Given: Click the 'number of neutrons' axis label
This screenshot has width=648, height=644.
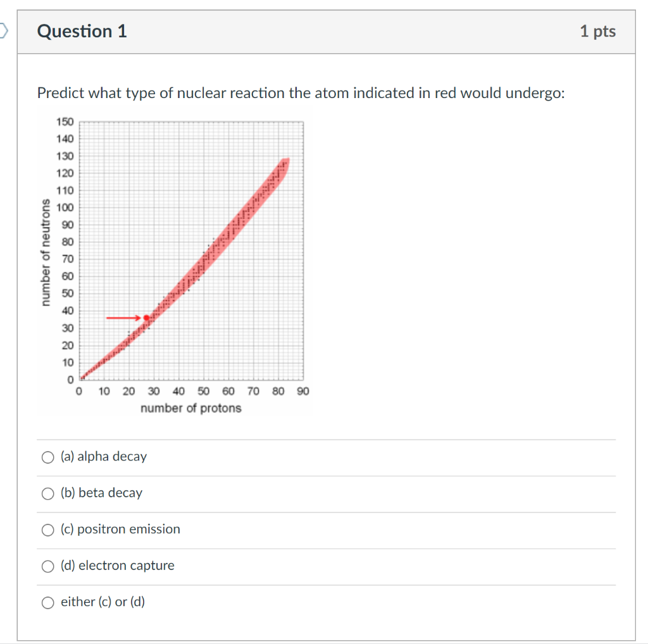Looking at the screenshot, I should point(46,250).
